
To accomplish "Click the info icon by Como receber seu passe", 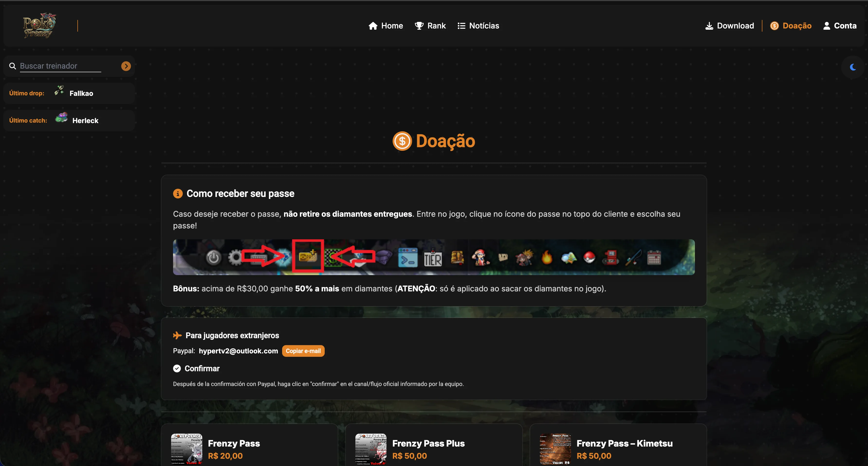I will 178,194.
